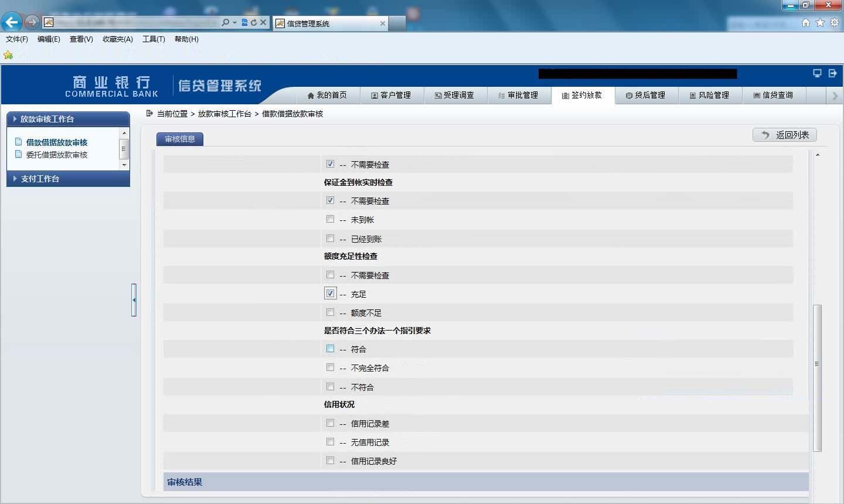
Task: Uncheck 不需要检查 under 保证金到帐实时检查
Action: coord(330,200)
